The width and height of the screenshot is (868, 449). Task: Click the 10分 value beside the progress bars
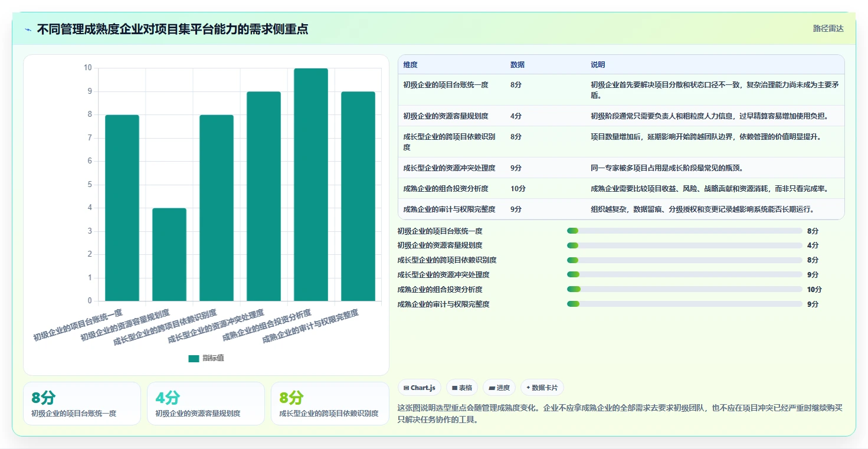tap(814, 289)
